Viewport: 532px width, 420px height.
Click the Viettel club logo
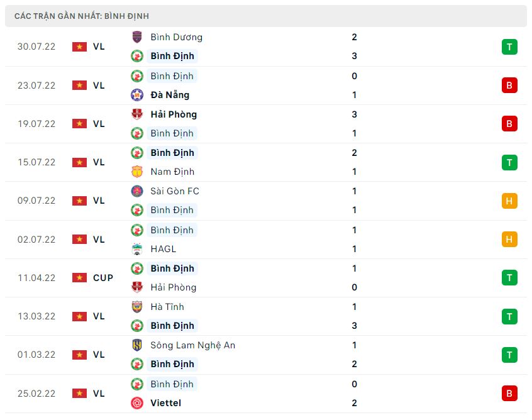pyautogui.click(x=136, y=403)
